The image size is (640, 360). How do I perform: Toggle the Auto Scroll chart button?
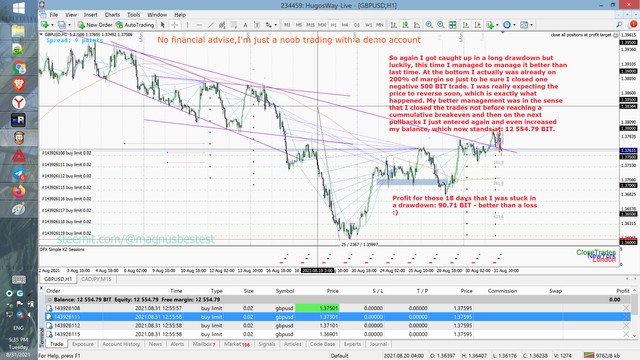[x=466, y=25]
